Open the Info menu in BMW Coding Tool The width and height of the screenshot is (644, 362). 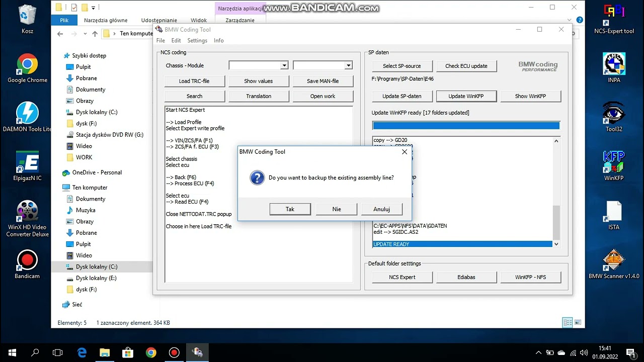click(219, 41)
